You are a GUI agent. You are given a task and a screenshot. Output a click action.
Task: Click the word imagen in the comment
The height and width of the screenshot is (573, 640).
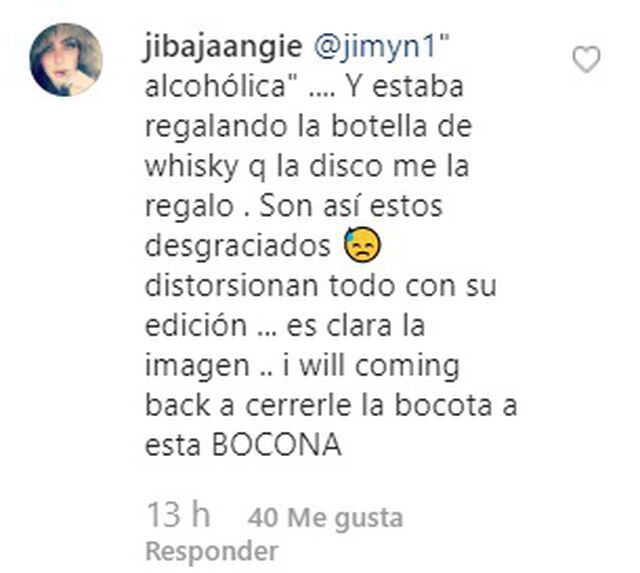197,367
